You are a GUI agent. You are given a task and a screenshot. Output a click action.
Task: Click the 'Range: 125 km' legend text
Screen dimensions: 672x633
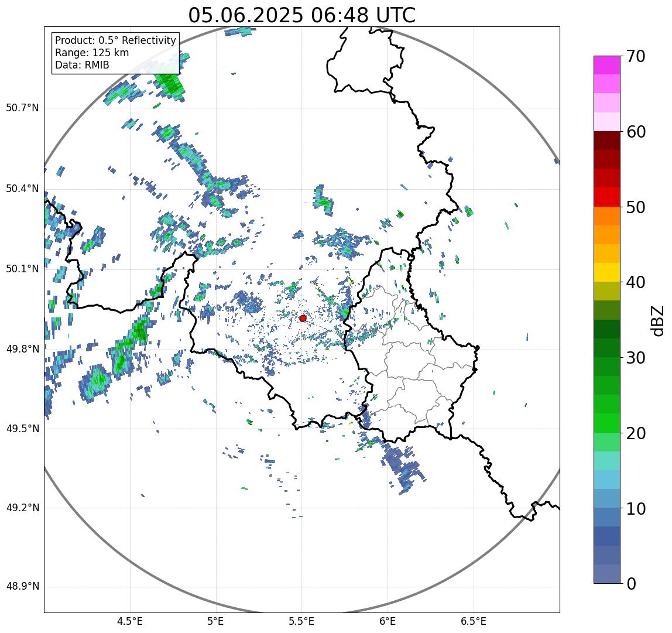(x=92, y=53)
